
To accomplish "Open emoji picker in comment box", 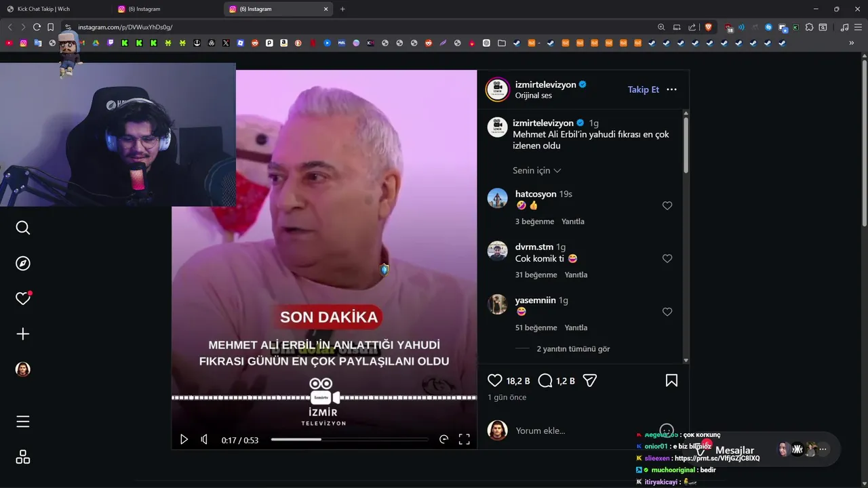I will (x=667, y=430).
